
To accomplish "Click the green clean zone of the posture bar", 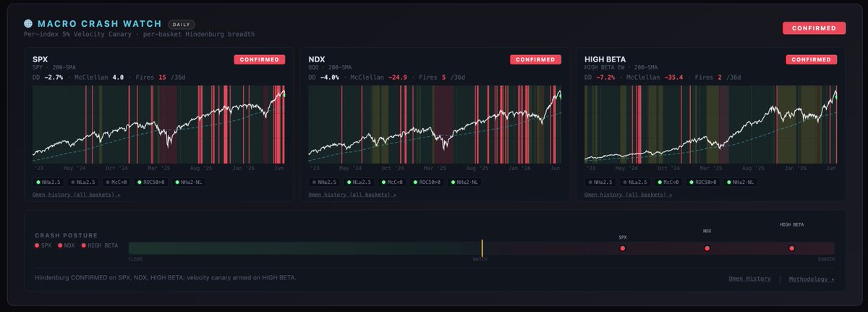I will coord(304,248).
